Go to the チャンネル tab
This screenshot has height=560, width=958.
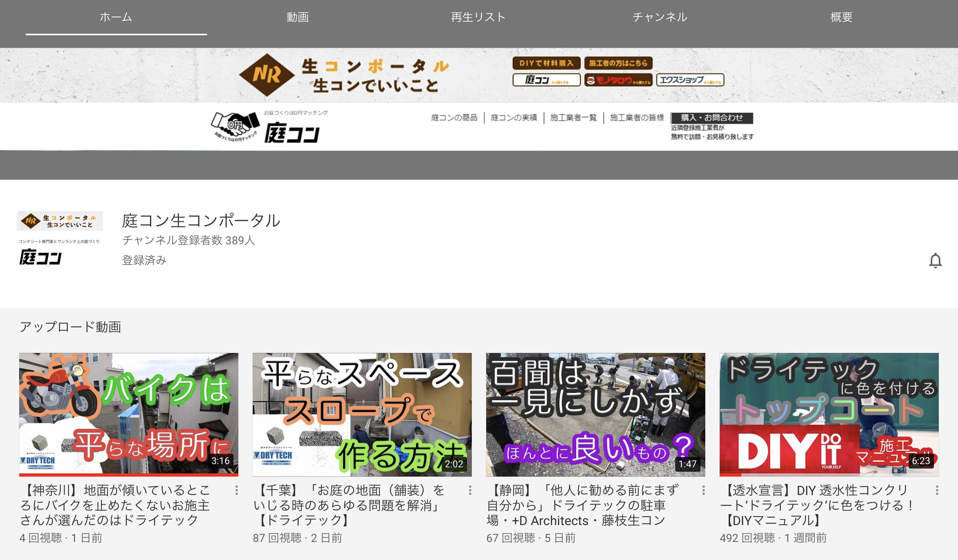pos(660,17)
